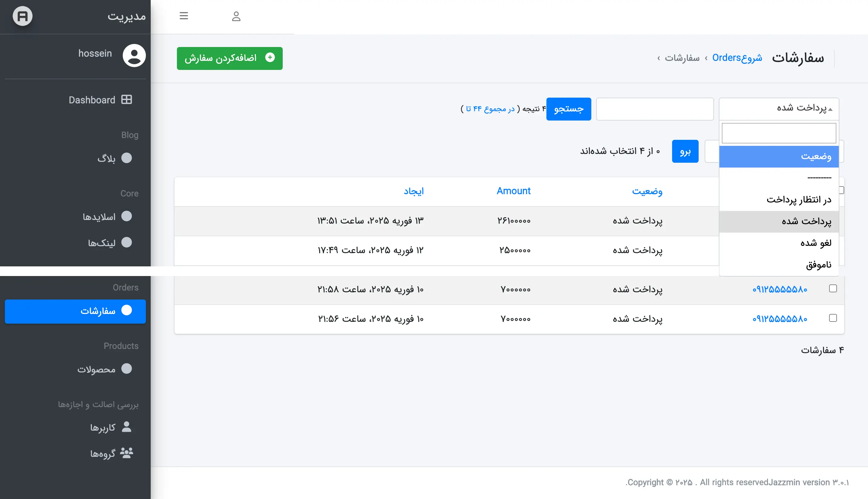
Task: Select وضعیت option in dropdown
Action: (778, 157)
